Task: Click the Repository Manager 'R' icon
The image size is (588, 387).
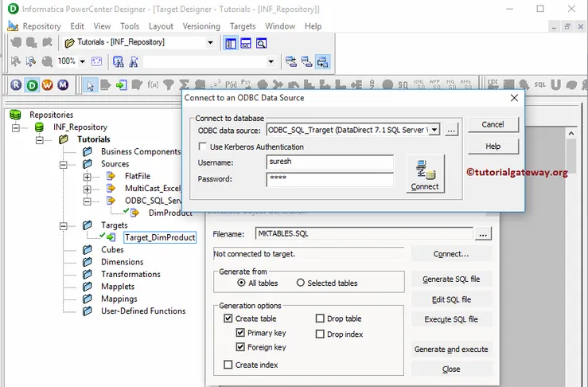Action: point(16,85)
